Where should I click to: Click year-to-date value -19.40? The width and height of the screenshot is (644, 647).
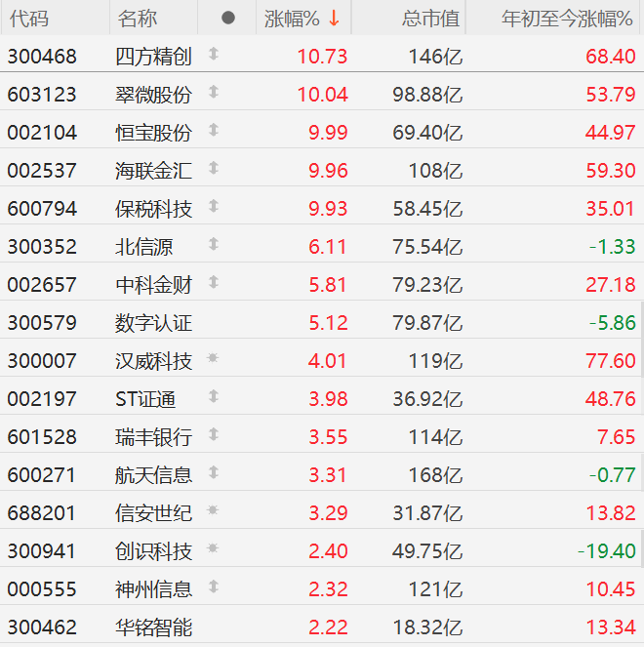(x=607, y=551)
